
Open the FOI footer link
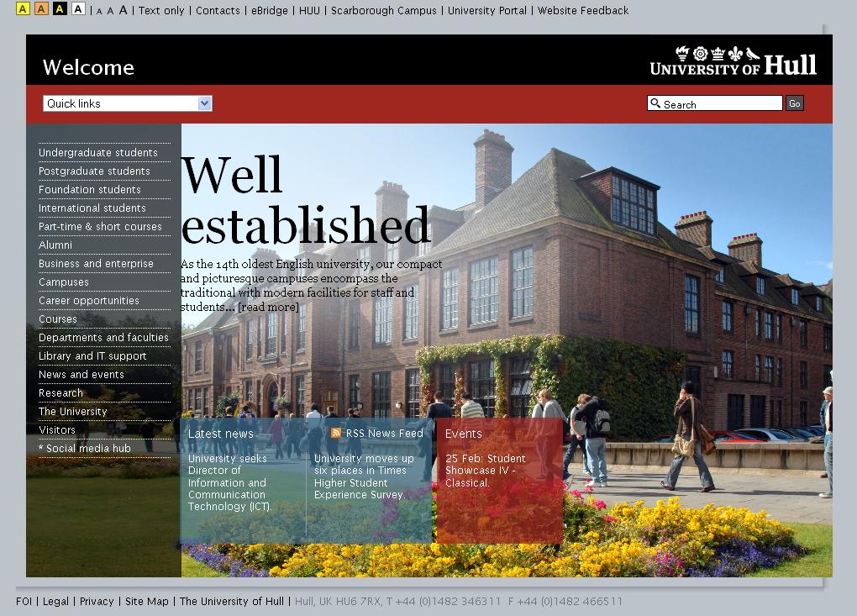tap(24, 601)
